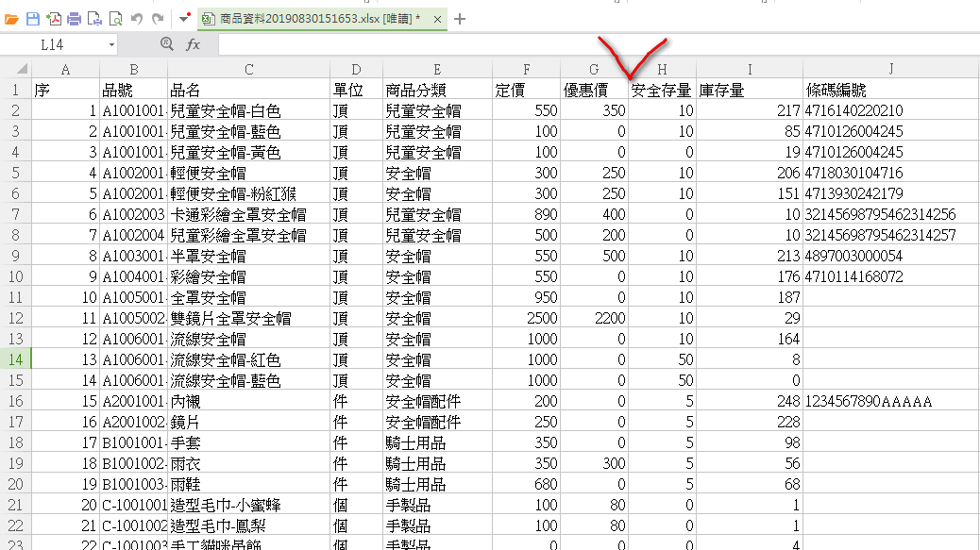Open Print Preview

pyautogui.click(x=115, y=20)
